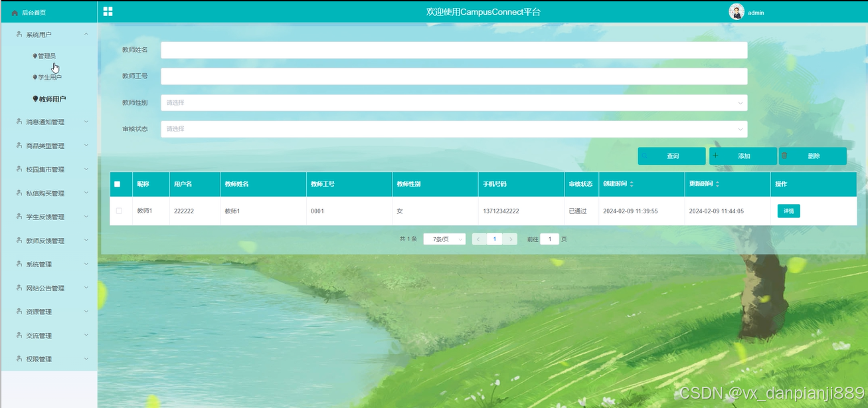Click the 后台首页 link
868x408 pixels.
(34, 13)
